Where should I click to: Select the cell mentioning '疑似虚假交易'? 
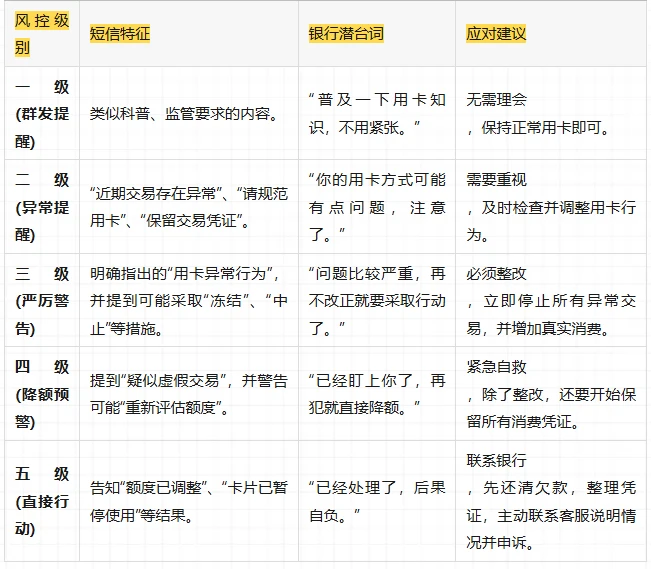tap(189, 394)
